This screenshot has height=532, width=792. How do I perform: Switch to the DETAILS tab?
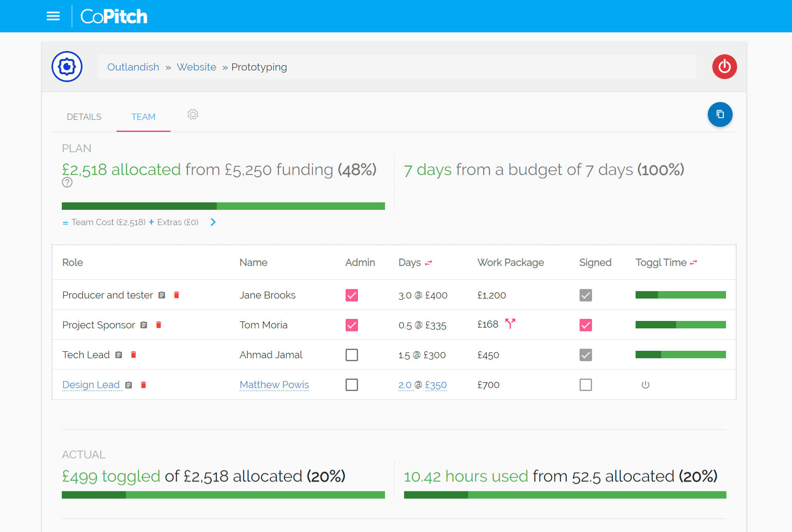click(x=84, y=117)
